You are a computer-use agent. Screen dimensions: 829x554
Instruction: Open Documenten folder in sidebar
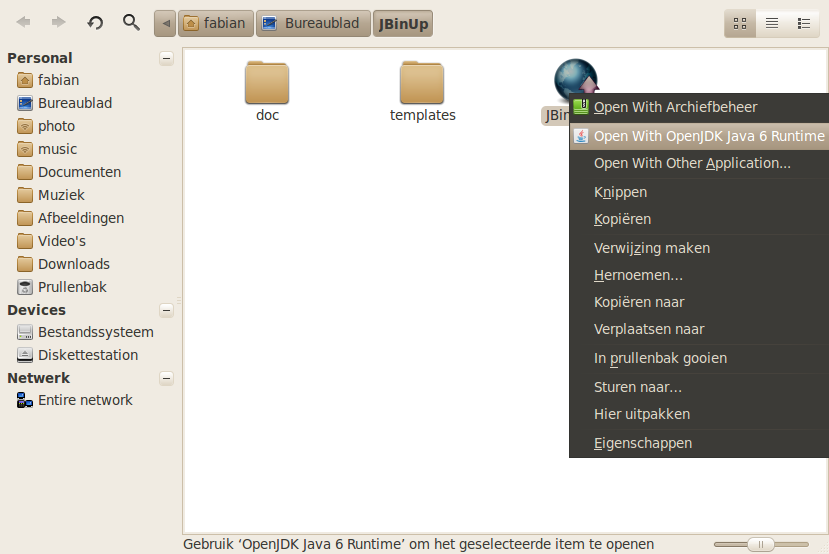pos(69,172)
